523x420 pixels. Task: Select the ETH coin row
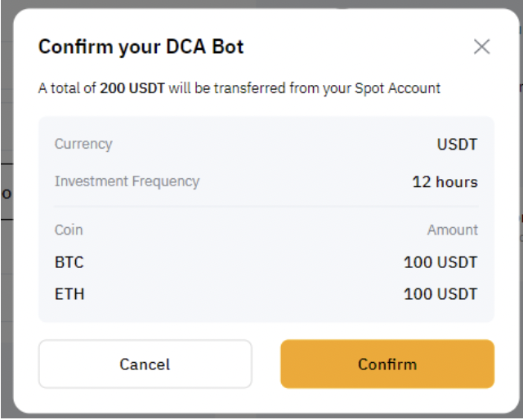point(266,294)
